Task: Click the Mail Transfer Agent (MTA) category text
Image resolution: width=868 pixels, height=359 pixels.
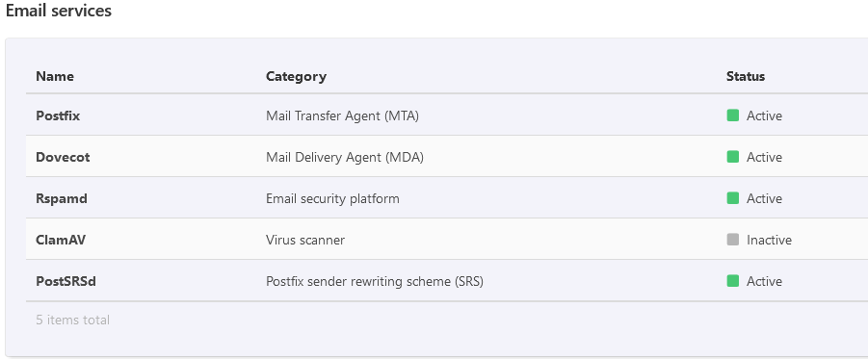Action: (342, 115)
